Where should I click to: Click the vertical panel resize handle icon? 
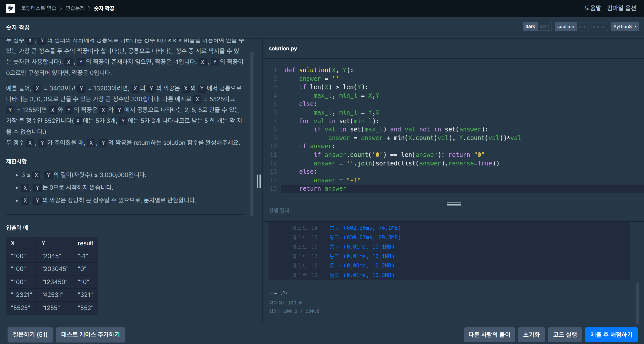pyautogui.click(x=259, y=181)
